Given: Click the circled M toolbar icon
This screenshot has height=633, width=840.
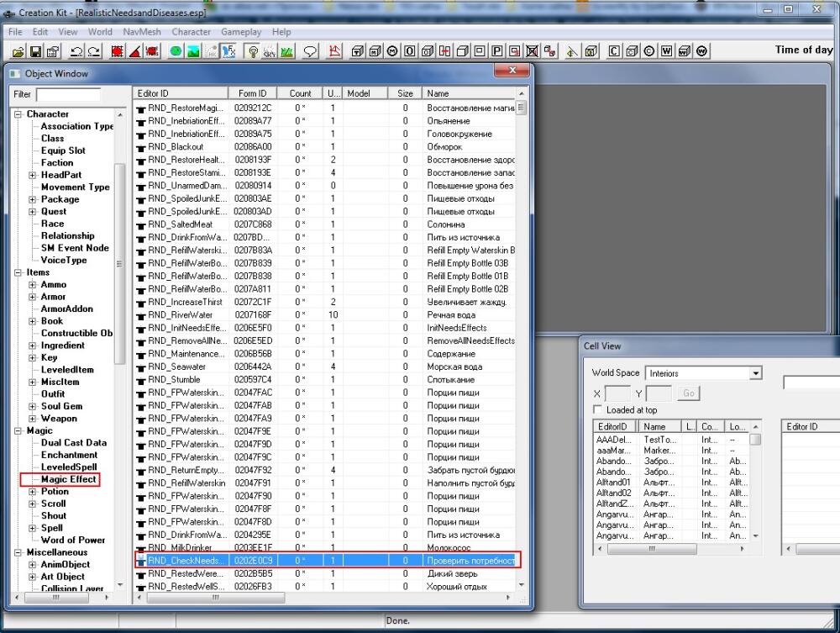Looking at the screenshot, I should pos(392,51).
